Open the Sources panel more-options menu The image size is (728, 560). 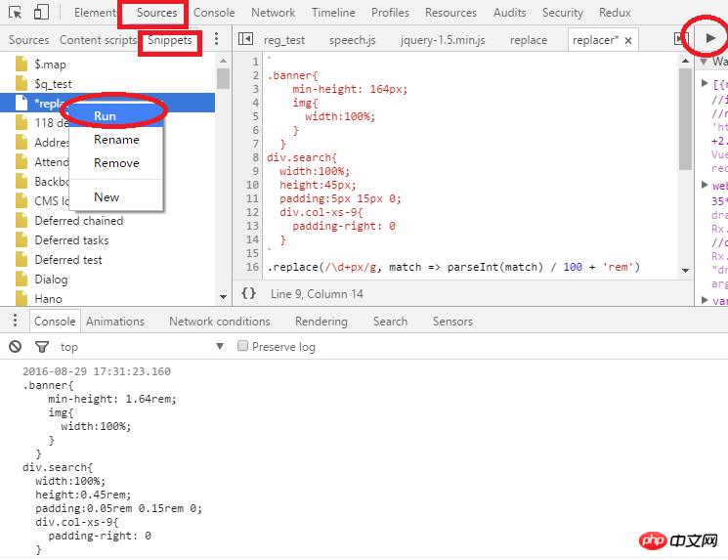click(x=216, y=39)
